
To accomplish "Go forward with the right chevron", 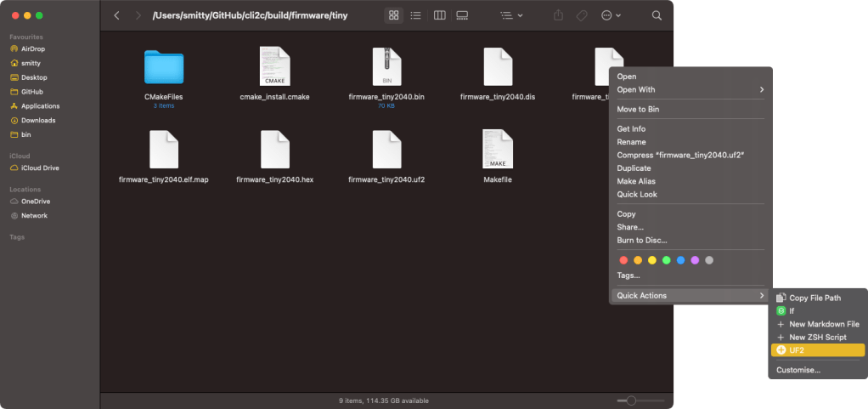I will point(138,15).
